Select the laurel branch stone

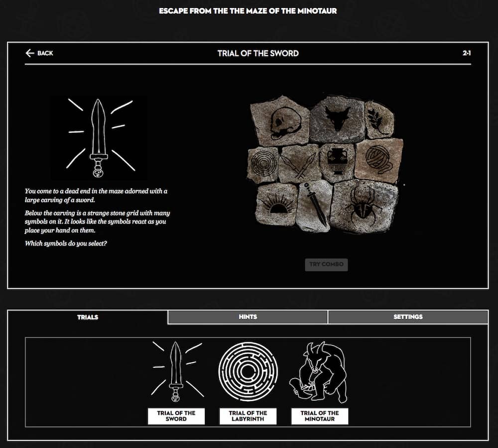[380, 120]
